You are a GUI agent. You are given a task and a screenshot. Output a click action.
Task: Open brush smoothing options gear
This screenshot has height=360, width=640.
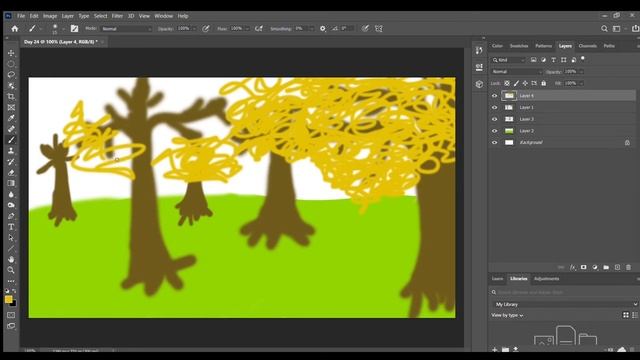click(323, 29)
